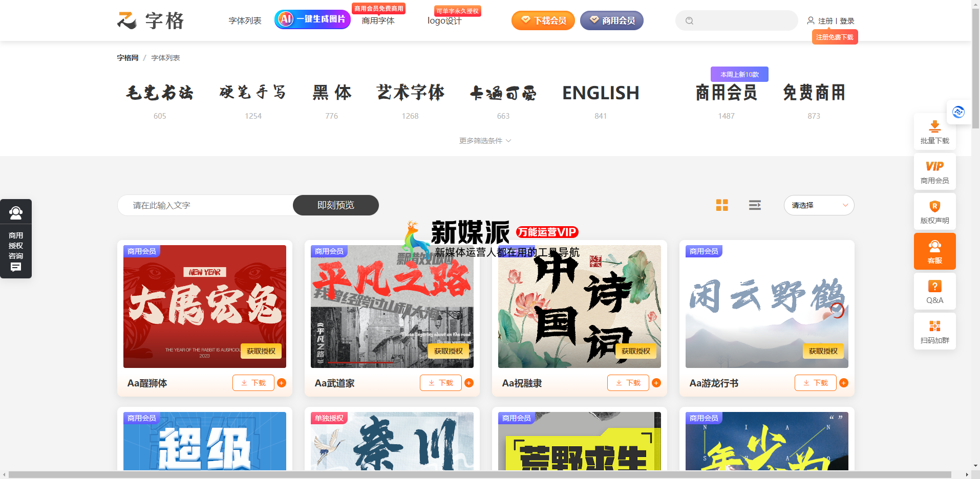
Task: Open VIP 商用会员 sidebar icon
Action: click(x=935, y=172)
